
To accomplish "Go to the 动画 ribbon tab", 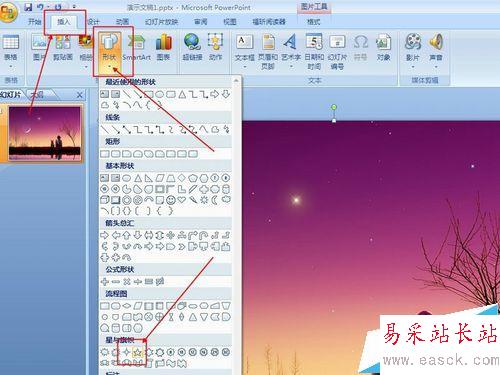I will [x=122, y=22].
